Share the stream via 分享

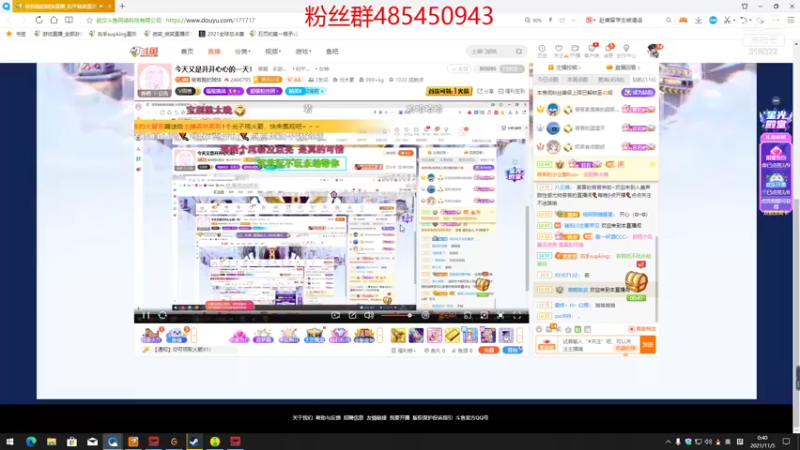coord(486,91)
